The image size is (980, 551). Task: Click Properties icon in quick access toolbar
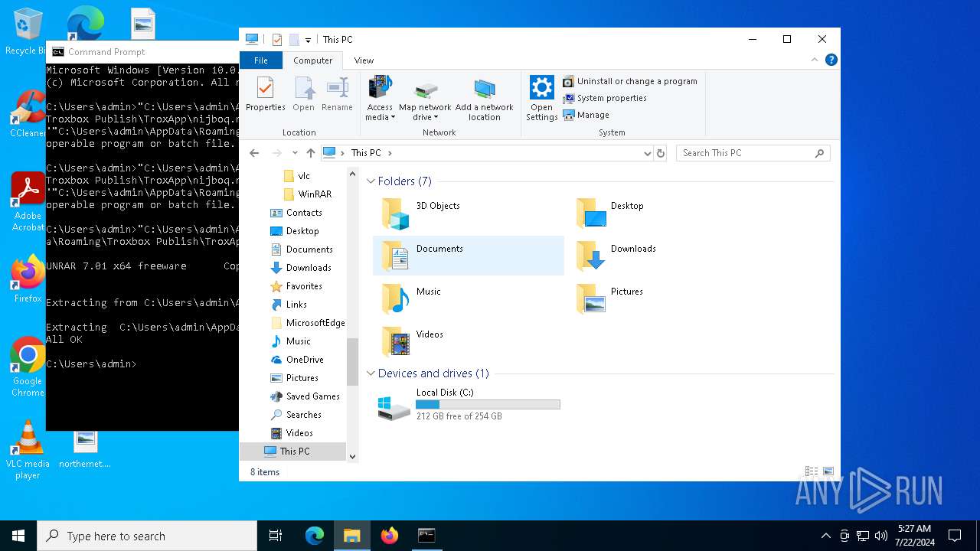(x=276, y=40)
